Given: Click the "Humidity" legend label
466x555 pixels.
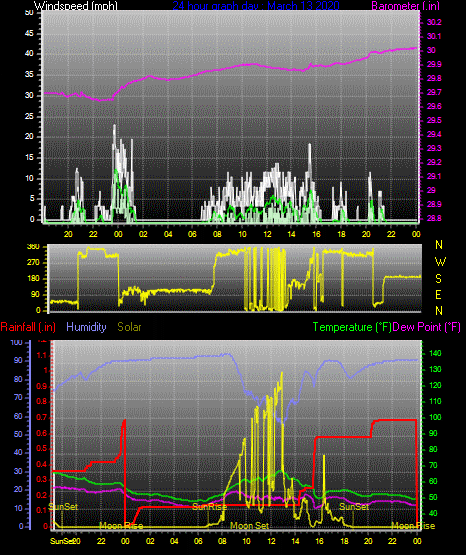Looking at the screenshot, I should (86, 327).
